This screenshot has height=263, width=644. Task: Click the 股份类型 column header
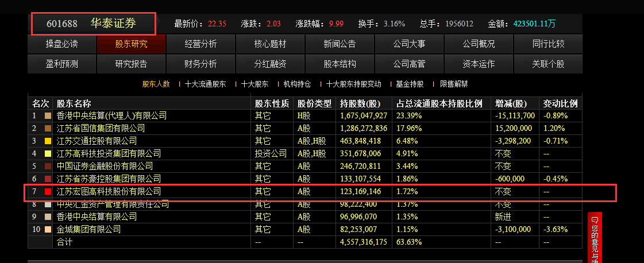point(314,103)
